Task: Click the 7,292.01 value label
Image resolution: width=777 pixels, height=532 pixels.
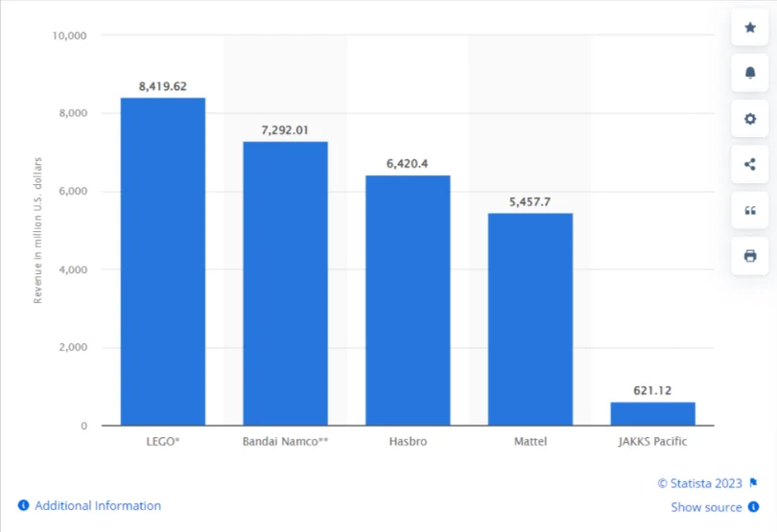Action: (x=285, y=130)
